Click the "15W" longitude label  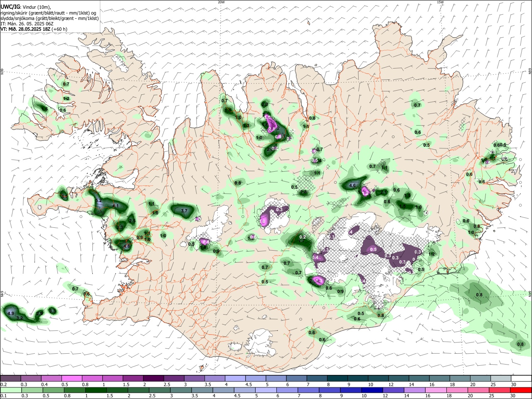(x=440, y=2)
